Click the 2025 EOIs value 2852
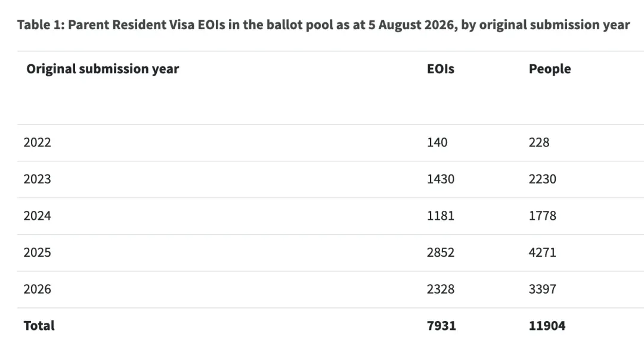Viewport: 644px width, 352px height. coord(441,253)
